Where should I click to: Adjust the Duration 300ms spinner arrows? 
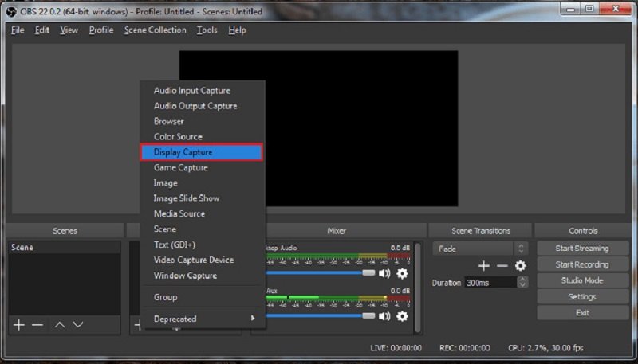click(522, 282)
